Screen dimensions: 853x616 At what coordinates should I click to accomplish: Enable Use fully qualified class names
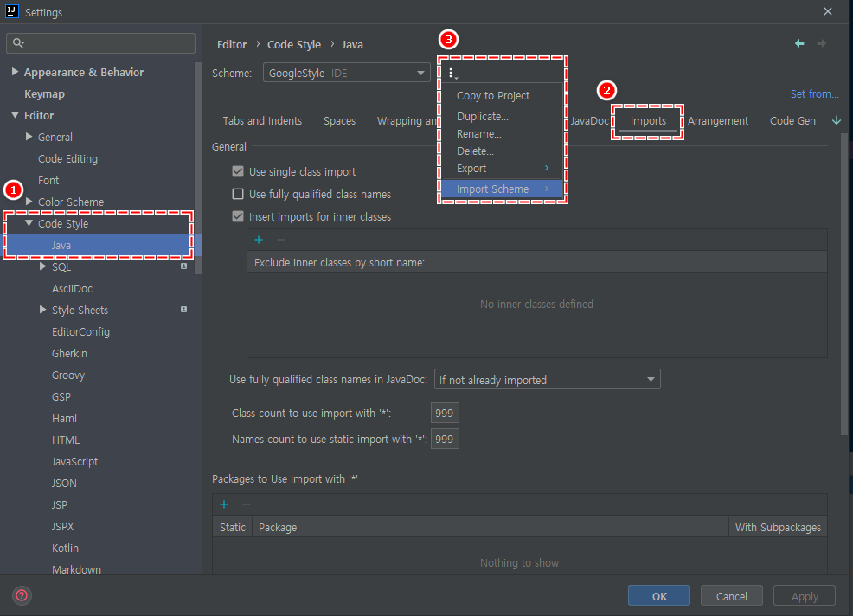click(x=238, y=194)
